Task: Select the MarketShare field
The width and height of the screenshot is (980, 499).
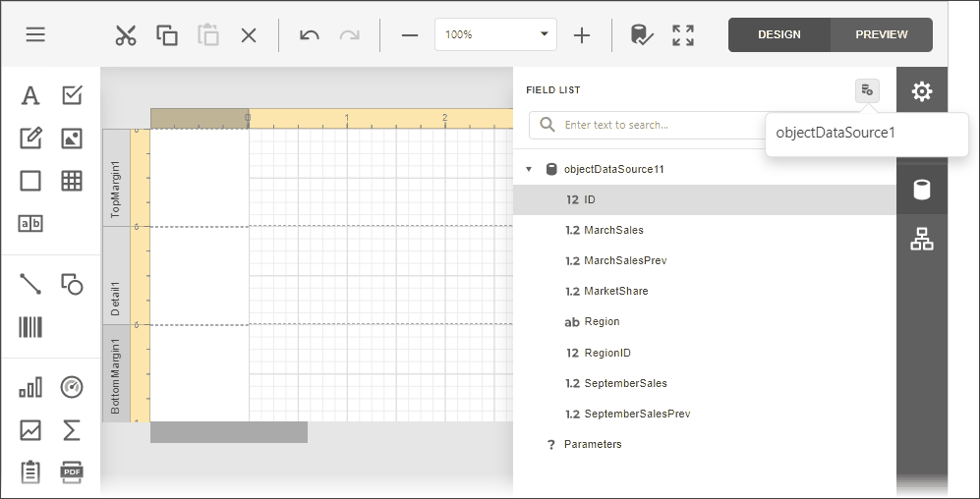Action: 615,291
